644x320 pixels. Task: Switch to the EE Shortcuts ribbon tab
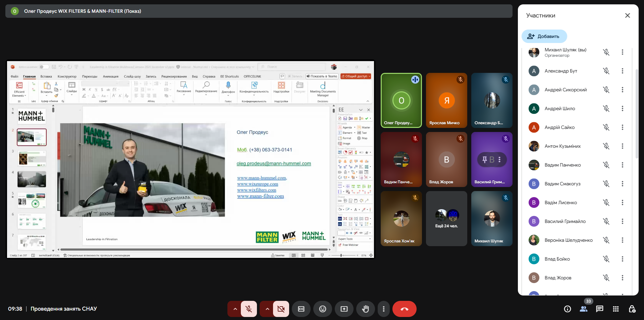point(229,77)
